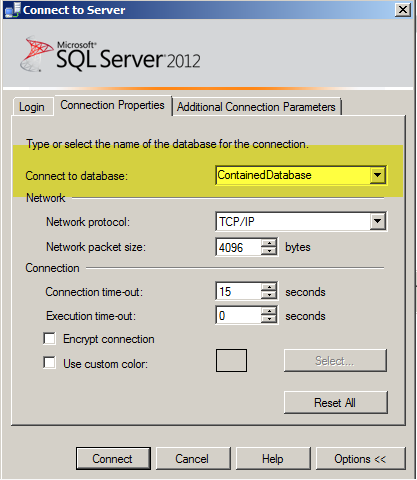Open Help for the dialog
Viewport: 417px width, 480px height.
pos(273,459)
